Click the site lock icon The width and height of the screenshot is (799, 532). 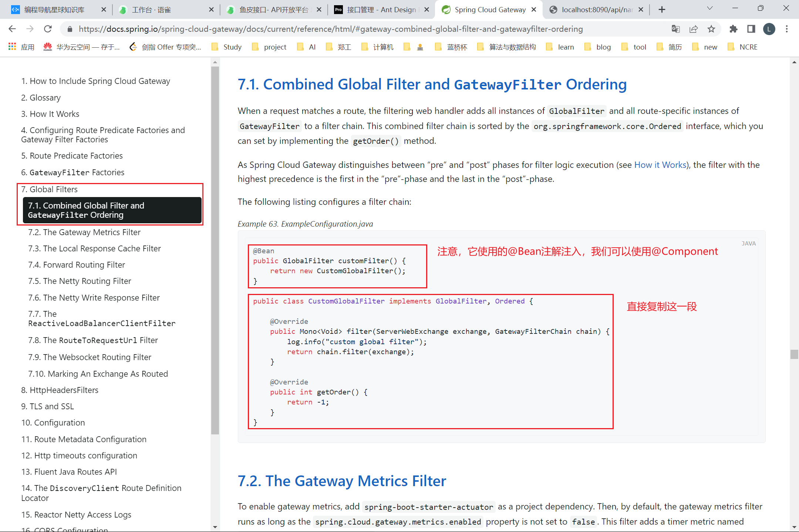tap(69, 29)
